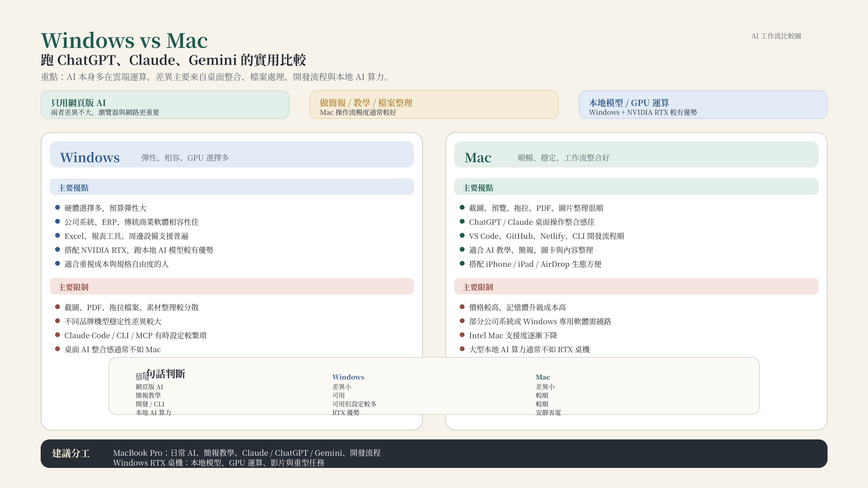Screen dimensions: 868x488
Task: Select the bullet '不同品牌機型穩定性差異較大'
Action: (113, 321)
